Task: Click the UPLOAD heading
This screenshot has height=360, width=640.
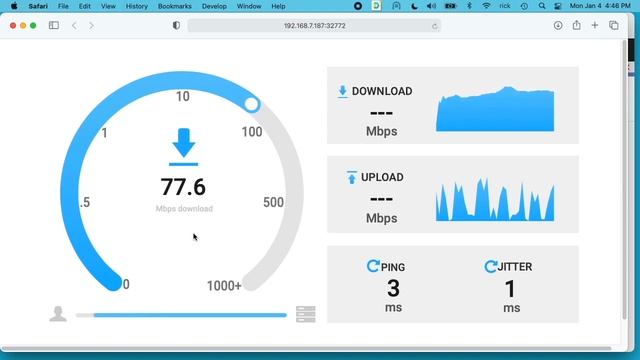Action: click(x=382, y=177)
